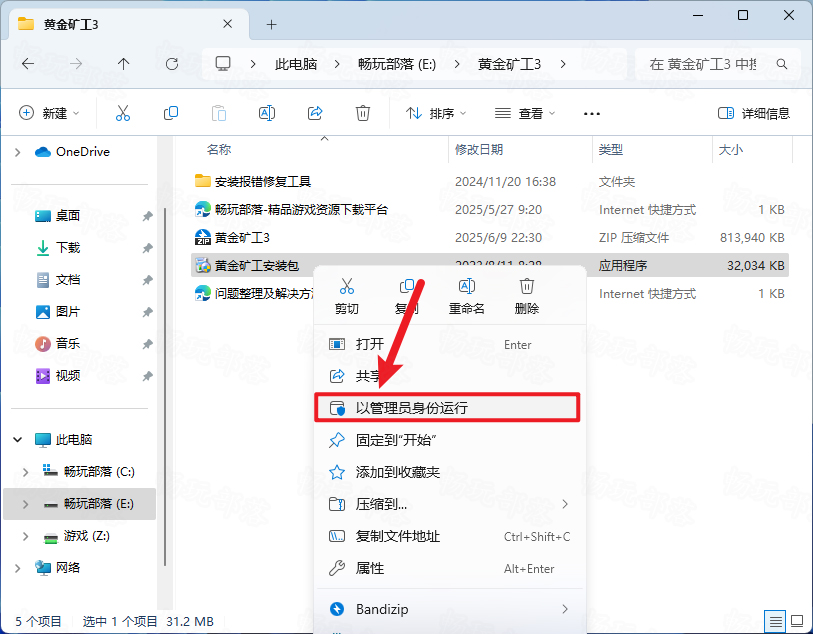813x634 pixels.
Task: Open a new tab with plus button
Action: click(271, 24)
